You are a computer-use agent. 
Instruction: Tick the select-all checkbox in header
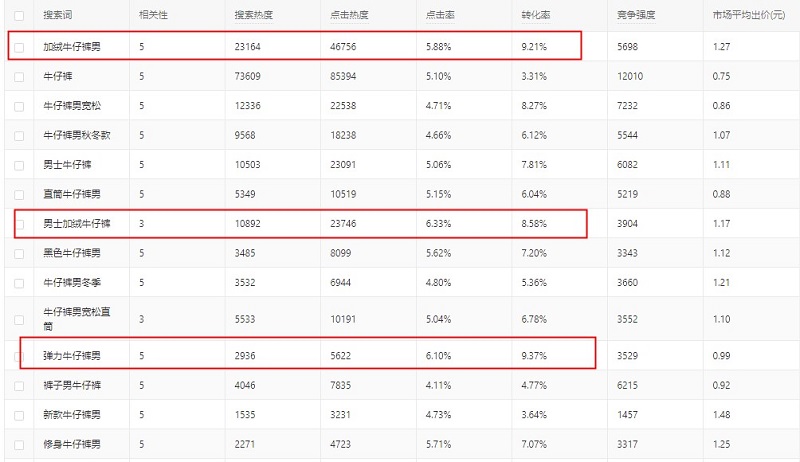pyautogui.click(x=19, y=16)
